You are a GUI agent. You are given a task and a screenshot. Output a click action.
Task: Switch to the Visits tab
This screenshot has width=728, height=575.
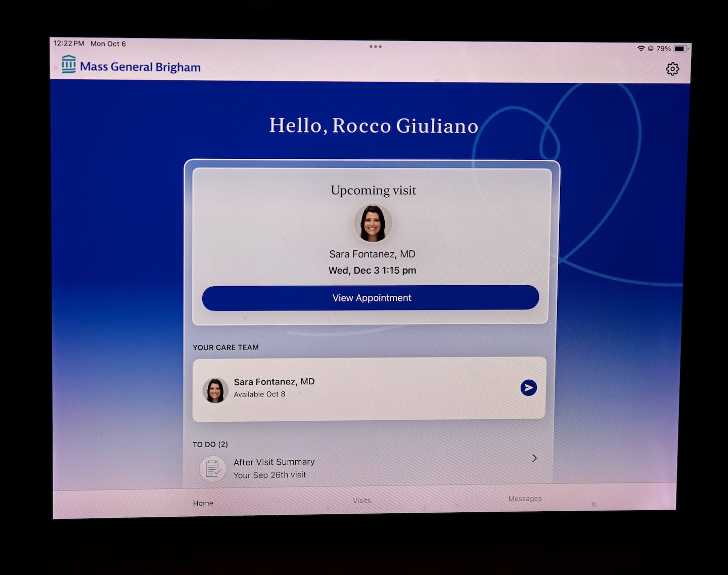pyautogui.click(x=362, y=501)
